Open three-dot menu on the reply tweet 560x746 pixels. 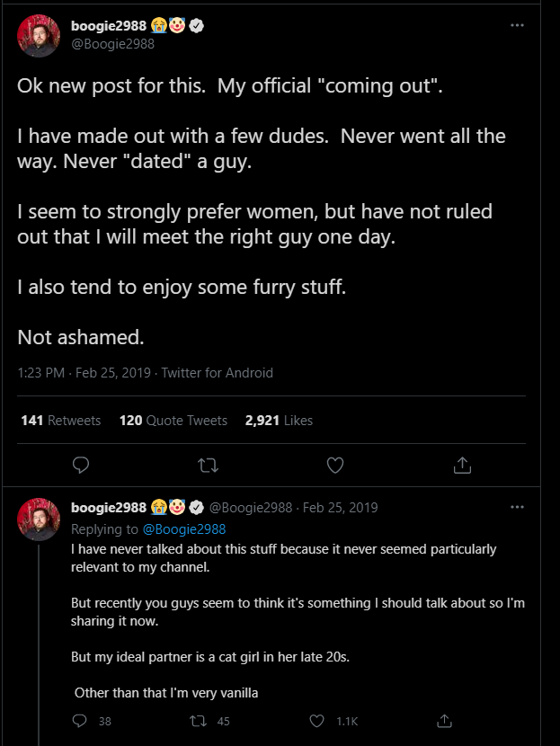(x=516, y=507)
